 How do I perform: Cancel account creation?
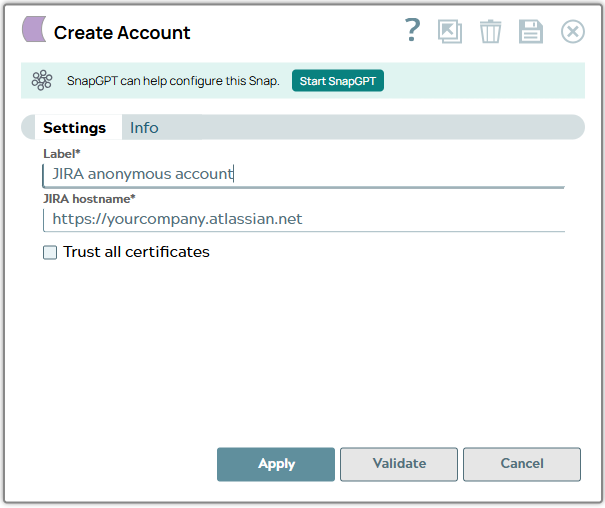(x=522, y=464)
